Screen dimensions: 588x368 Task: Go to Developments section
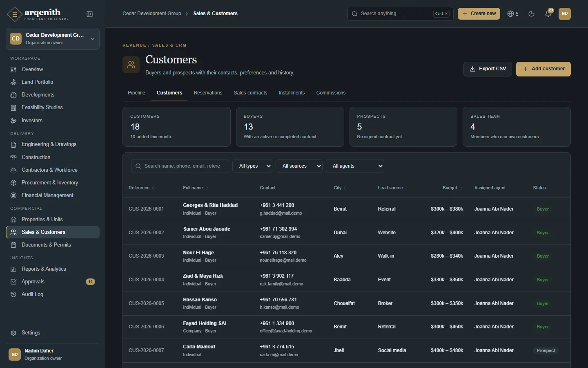53,95
